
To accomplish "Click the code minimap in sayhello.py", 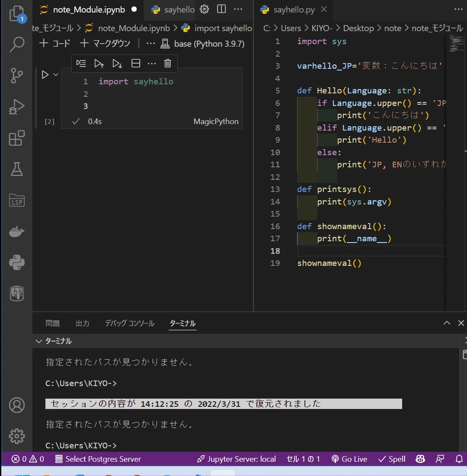I will tap(456, 44).
